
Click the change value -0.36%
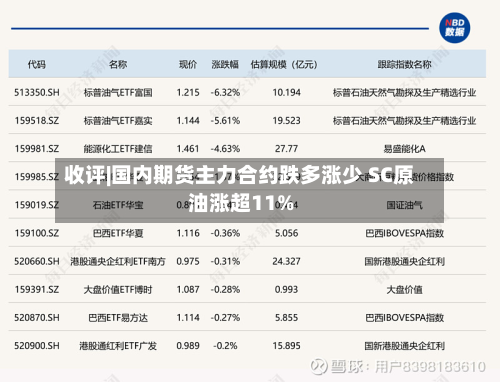[x=225, y=233]
